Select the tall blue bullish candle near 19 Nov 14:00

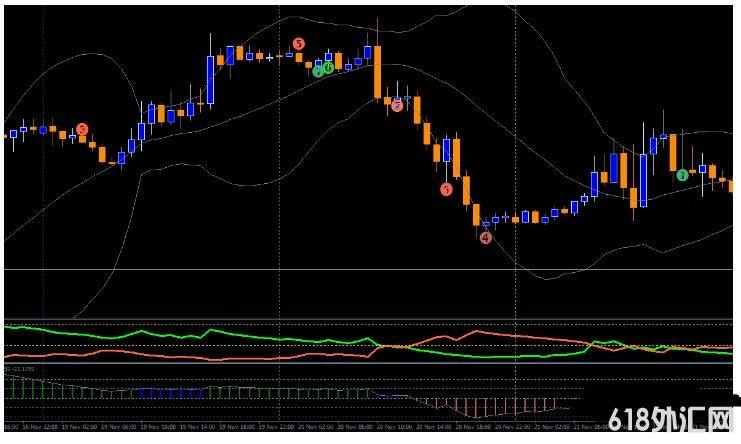click(x=210, y=80)
